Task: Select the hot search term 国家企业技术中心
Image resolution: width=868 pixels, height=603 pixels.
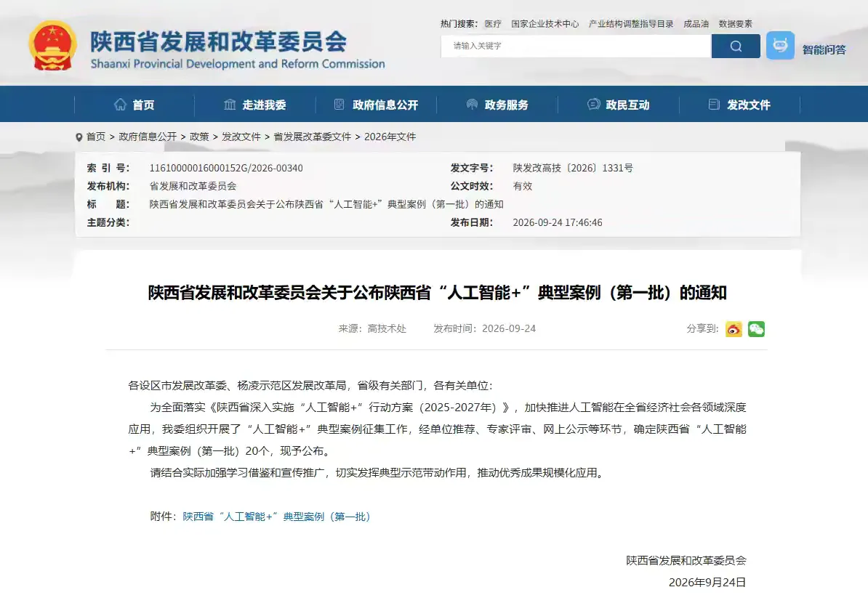Action: pos(544,24)
